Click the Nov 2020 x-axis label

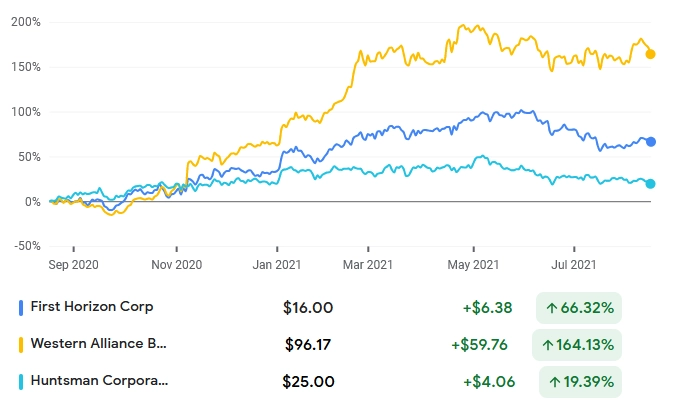click(x=176, y=265)
